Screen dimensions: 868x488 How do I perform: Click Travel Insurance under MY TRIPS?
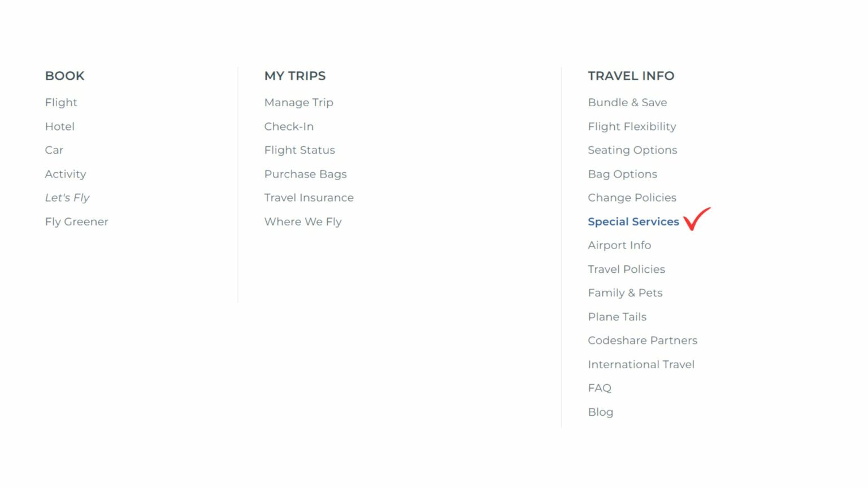309,198
